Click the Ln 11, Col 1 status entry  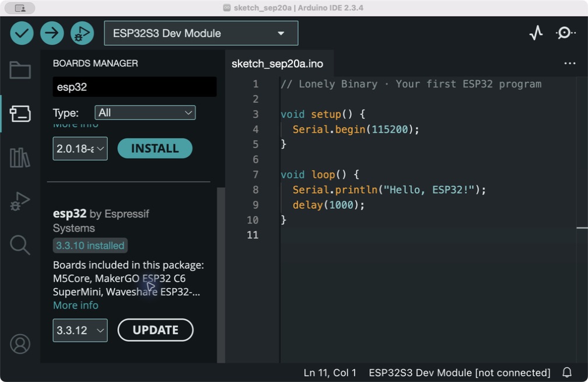(x=330, y=373)
